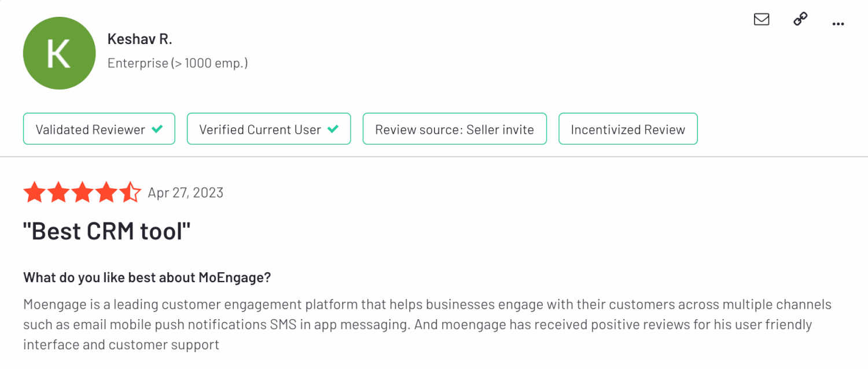This screenshot has width=868, height=369.
Task: Click the envelope email icon
Action: pos(762,20)
